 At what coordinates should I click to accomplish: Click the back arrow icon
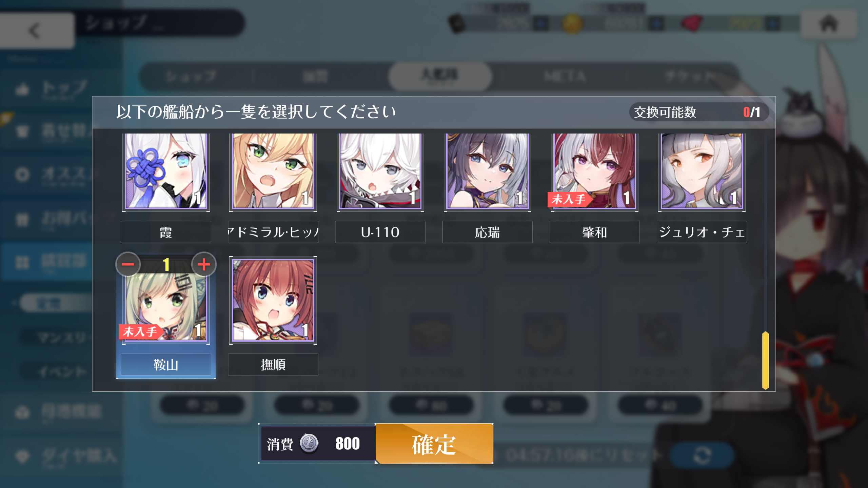35,30
